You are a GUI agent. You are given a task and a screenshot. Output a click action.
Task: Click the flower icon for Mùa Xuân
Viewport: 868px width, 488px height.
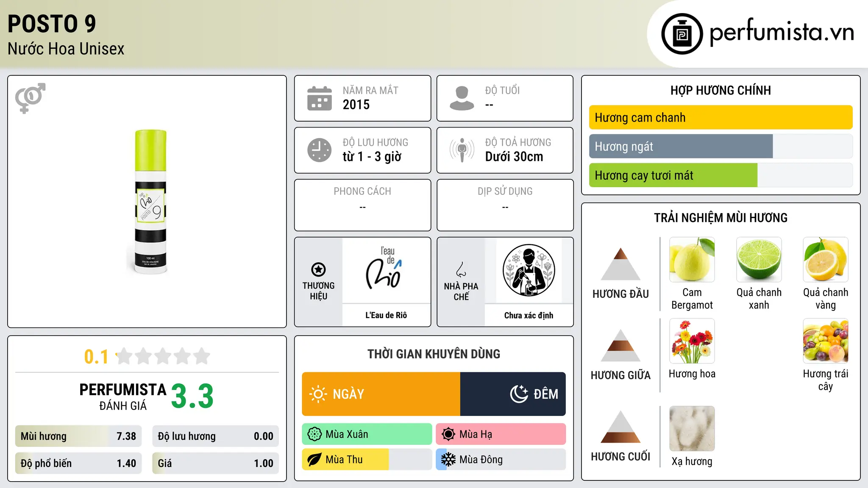(314, 434)
